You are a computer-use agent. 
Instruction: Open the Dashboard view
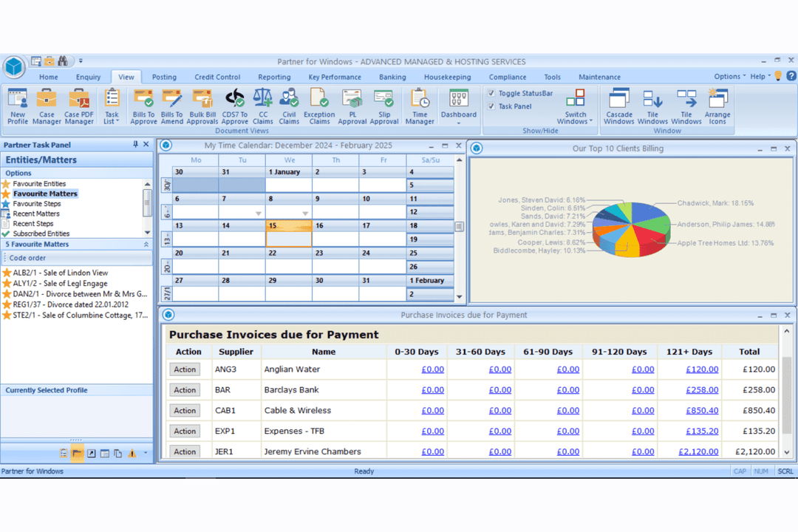coord(458,106)
